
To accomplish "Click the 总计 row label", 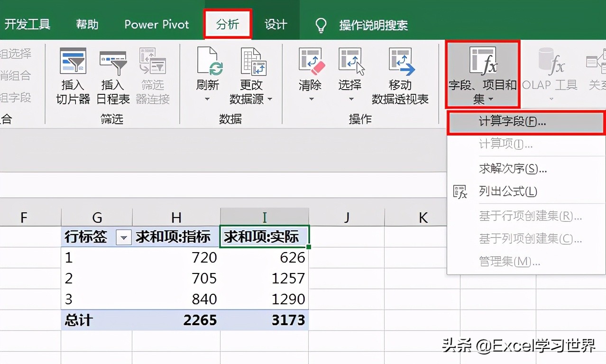I will pos(97,320).
